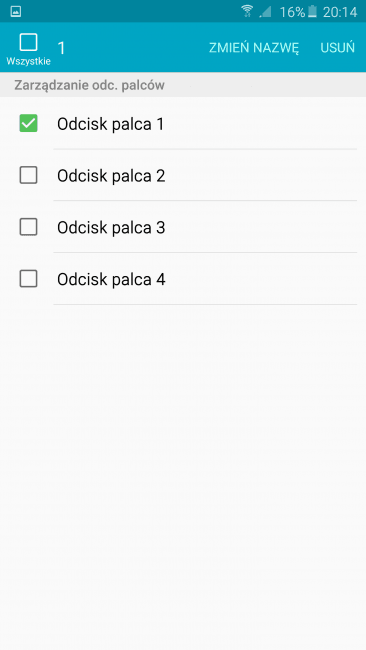This screenshot has width=366, height=650.
Task: Check the Odcisk palca 2 checkbox
Action: click(x=28, y=175)
